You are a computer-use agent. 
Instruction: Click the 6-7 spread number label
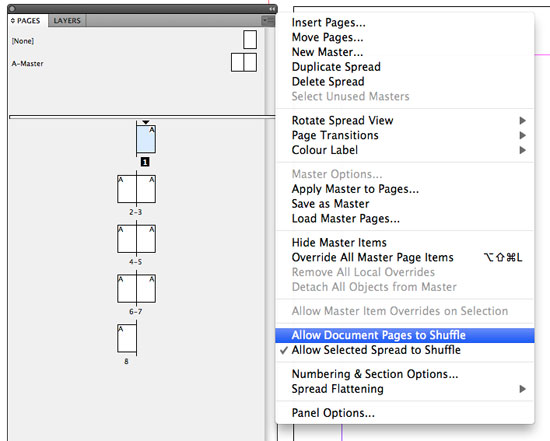pos(135,312)
